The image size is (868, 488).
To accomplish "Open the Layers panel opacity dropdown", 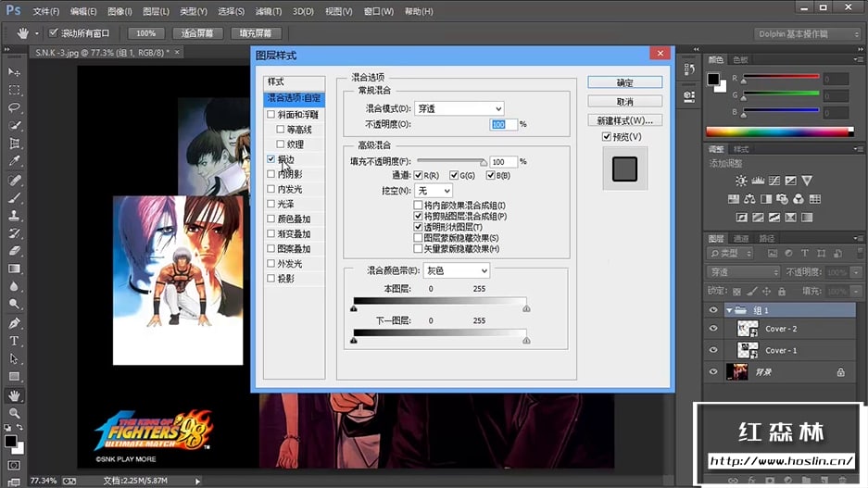I will (x=856, y=271).
